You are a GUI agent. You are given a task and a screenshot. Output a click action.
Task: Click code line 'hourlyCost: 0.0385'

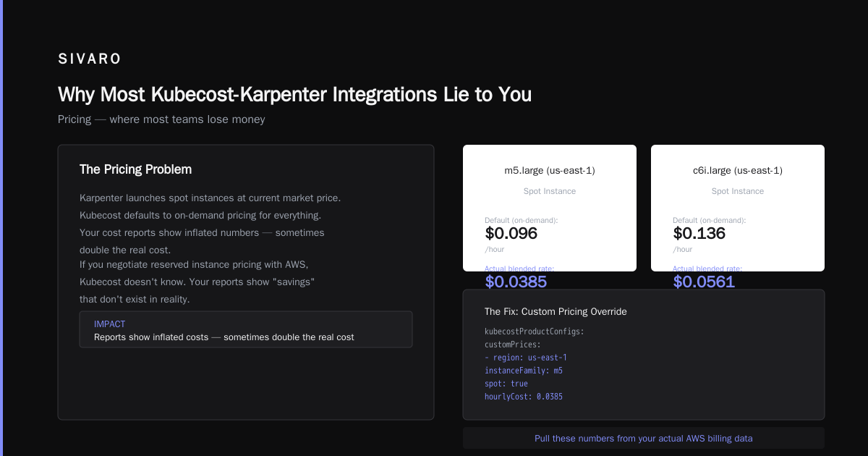(524, 397)
